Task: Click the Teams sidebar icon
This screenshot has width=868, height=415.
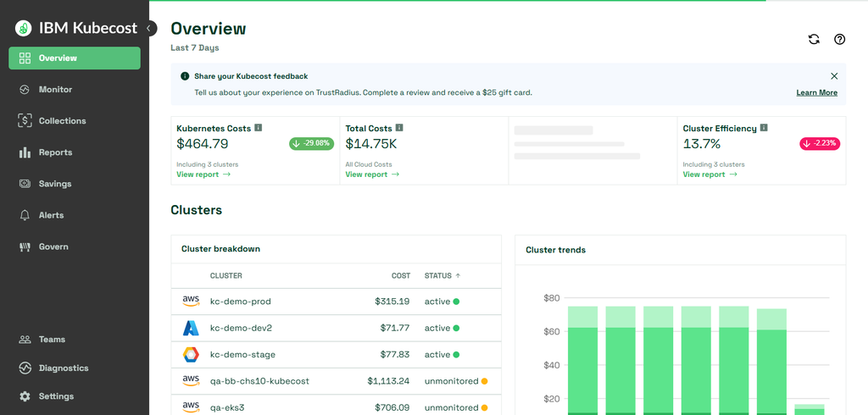Action: point(25,340)
